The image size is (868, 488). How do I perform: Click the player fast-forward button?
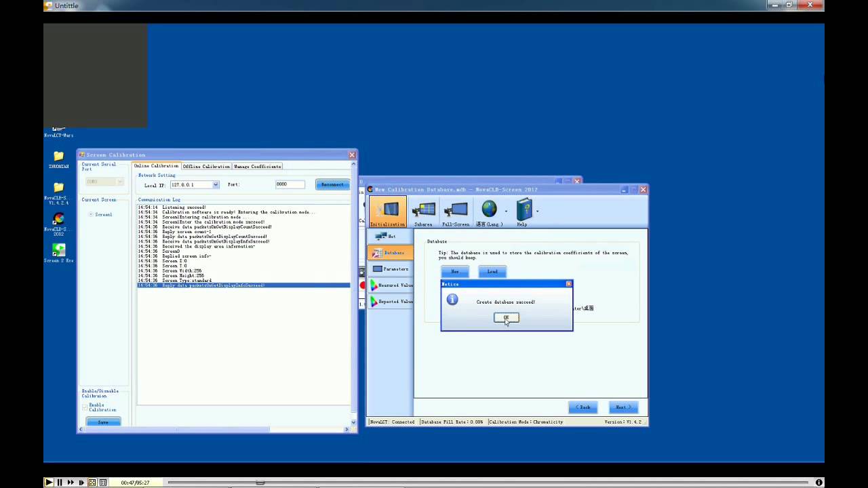(71, 483)
